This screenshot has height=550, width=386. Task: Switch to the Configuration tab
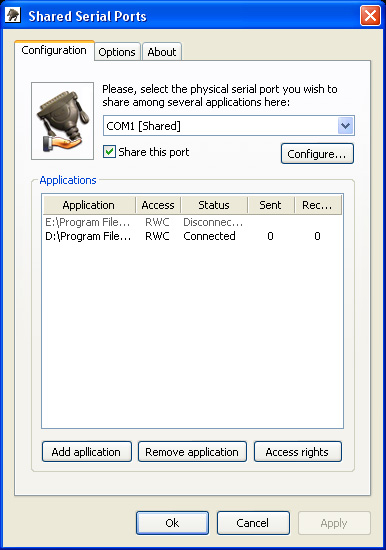54,50
